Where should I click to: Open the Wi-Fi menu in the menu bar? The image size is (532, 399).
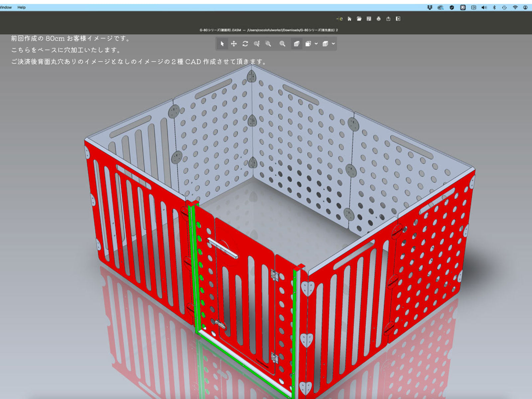coord(515,7)
